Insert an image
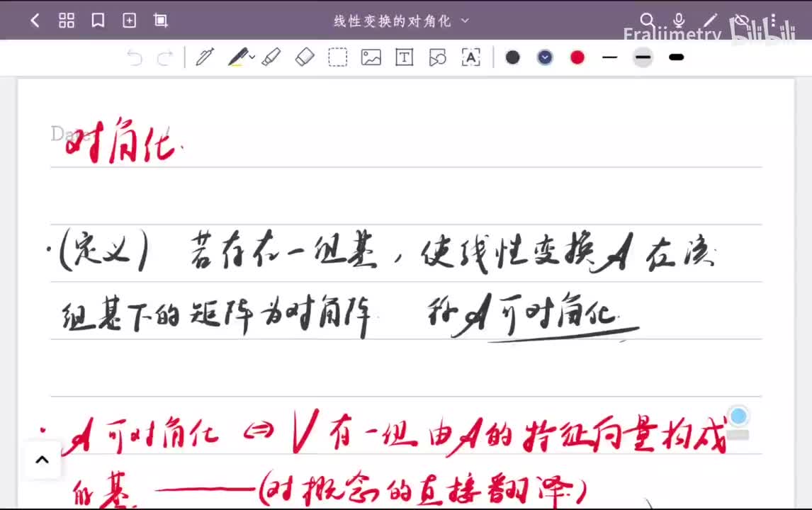This screenshot has width=812, height=510. tap(371, 57)
